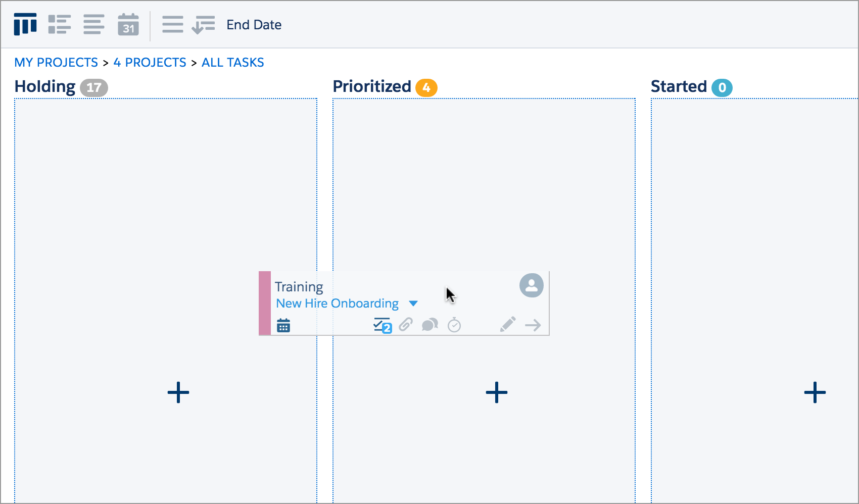Open the due date calendar on Training card

[283, 326]
